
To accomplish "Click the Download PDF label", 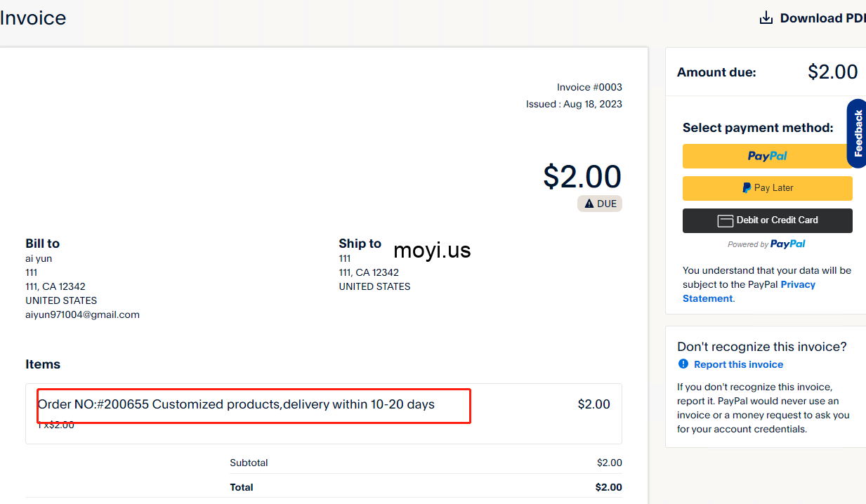I will 822,18.
